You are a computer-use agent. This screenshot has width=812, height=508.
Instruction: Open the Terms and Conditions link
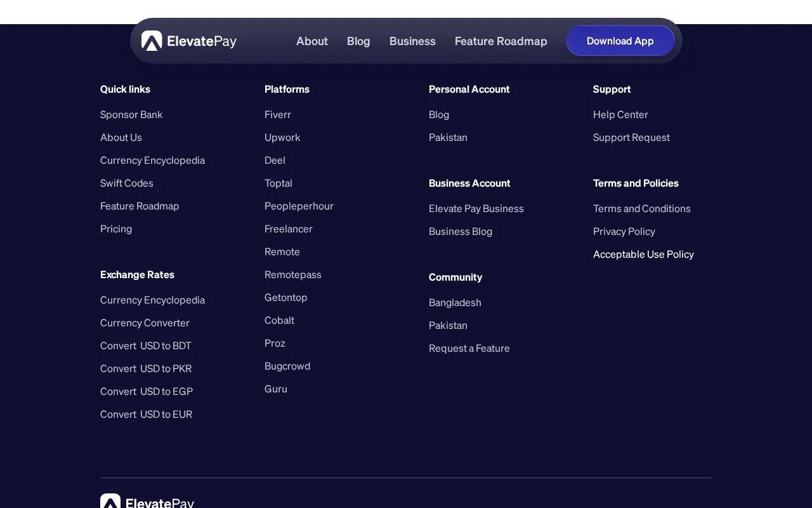point(642,208)
